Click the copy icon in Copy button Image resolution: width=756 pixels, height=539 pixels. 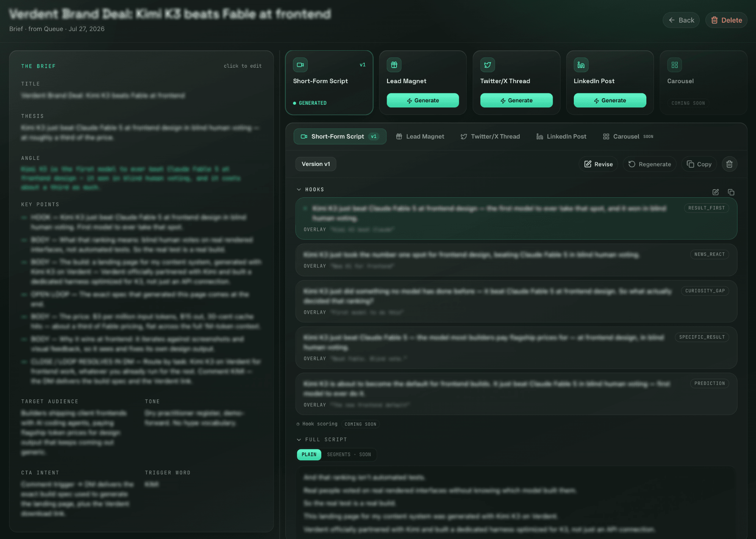690,164
